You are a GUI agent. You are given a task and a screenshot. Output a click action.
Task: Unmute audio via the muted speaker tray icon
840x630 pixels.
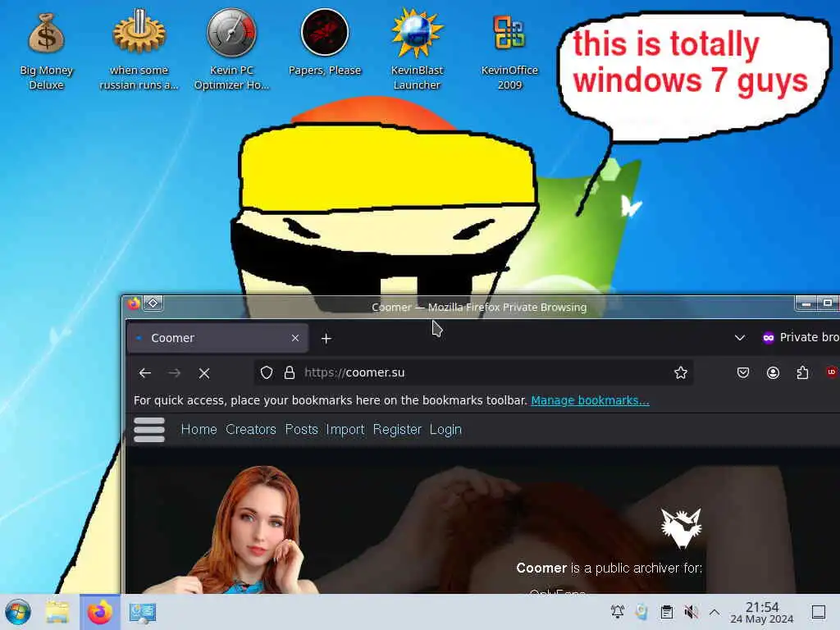point(691,612)
